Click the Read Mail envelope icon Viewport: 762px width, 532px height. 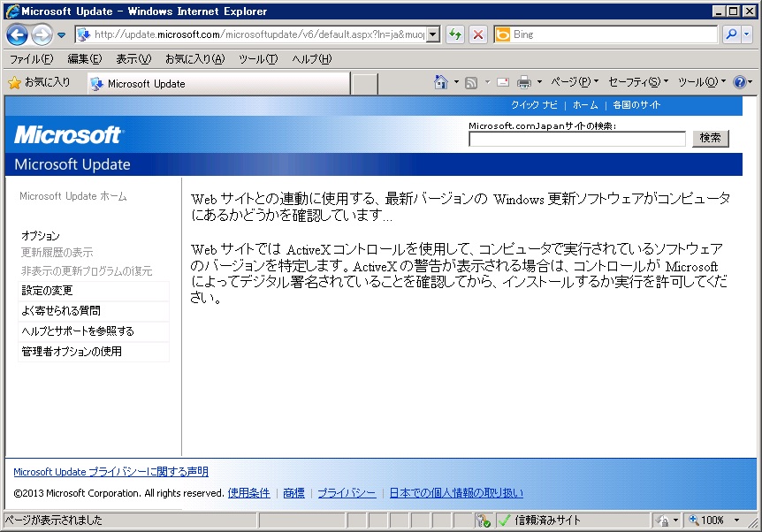click(x=503, y=82)
